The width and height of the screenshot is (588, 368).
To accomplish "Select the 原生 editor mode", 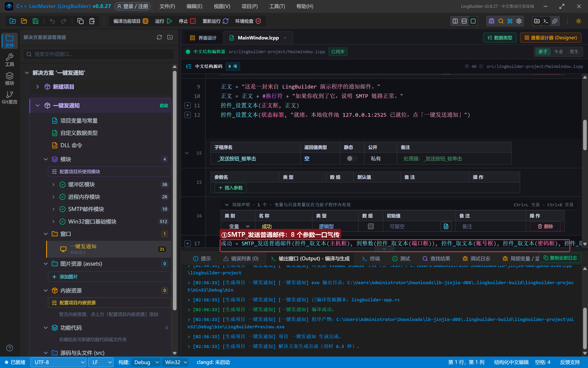I will pos(574,52).
